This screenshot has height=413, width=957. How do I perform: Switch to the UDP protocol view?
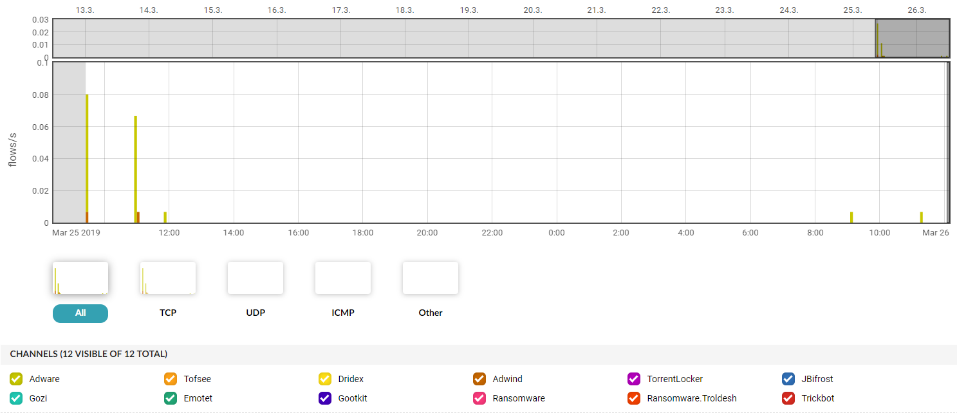pyautogui.click(x=255, y=279)
